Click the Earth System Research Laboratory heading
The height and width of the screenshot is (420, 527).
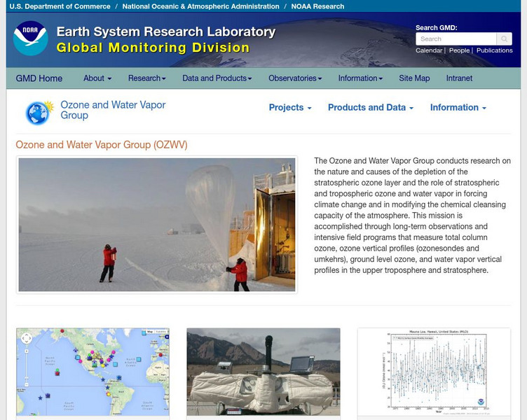click(x=166, y=31)
